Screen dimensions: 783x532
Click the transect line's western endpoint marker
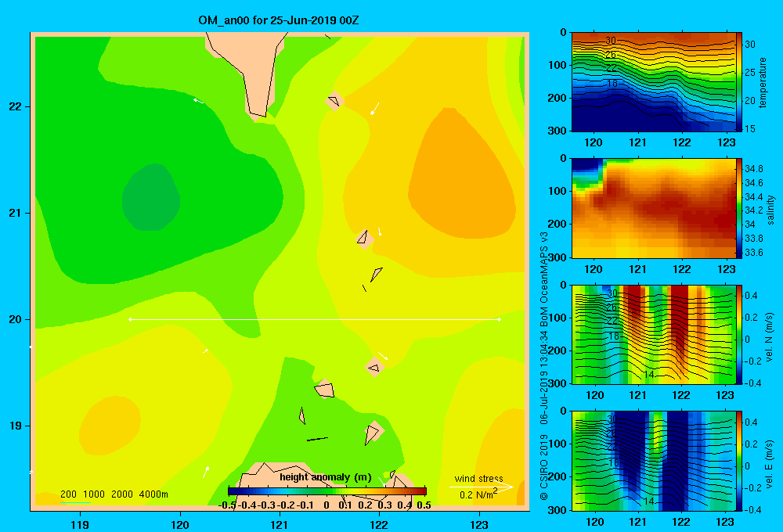coord(130,319)
